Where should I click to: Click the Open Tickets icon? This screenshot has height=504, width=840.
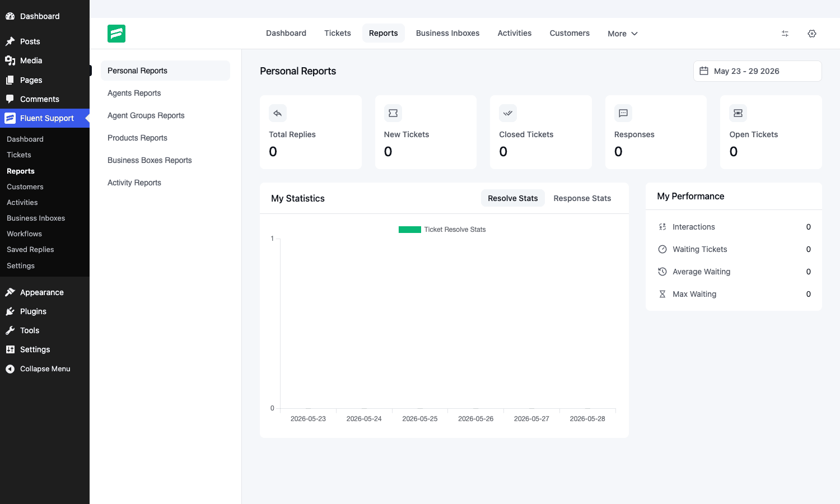coord(738,113)
